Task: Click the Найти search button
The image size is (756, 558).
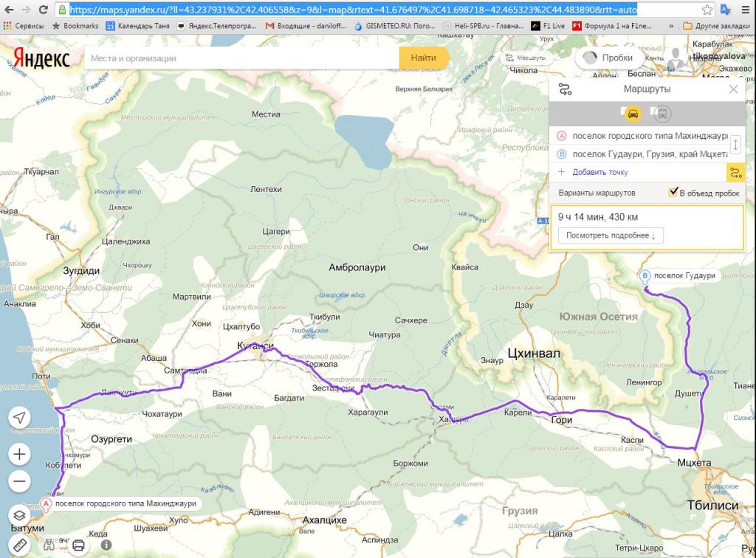Action: point(423,58)
